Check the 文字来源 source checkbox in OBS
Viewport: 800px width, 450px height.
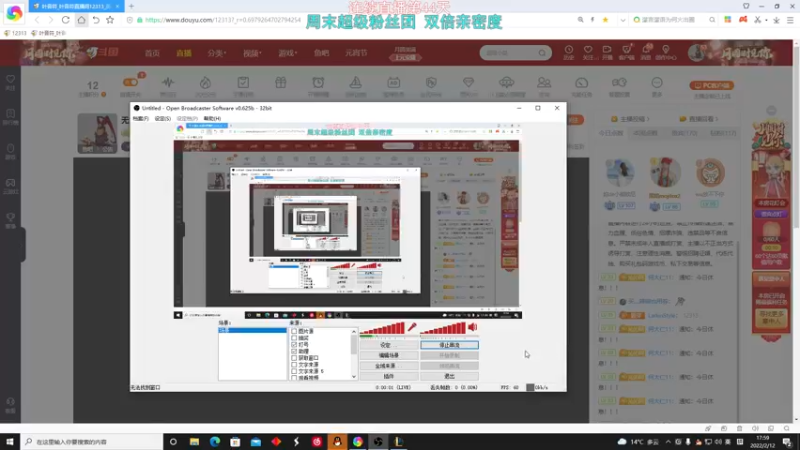(x=294, y=364)
